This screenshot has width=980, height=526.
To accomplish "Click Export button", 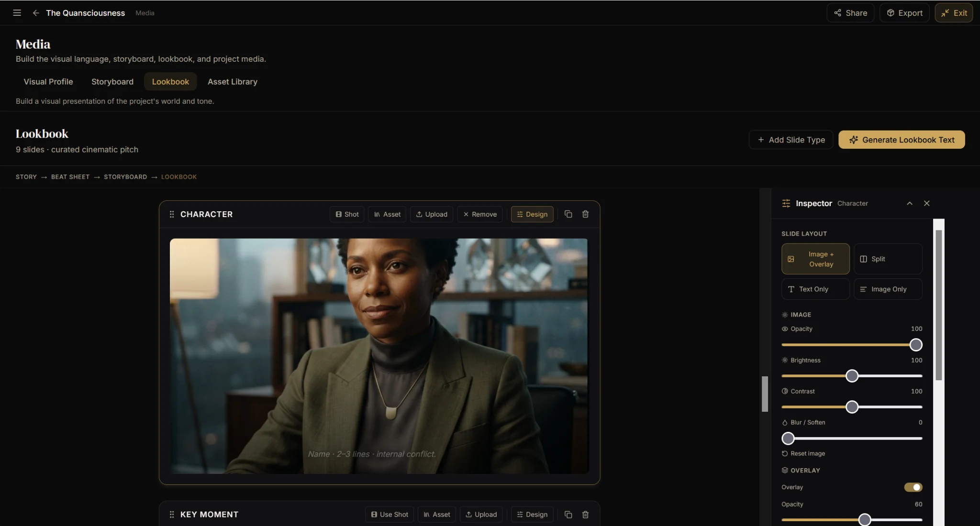I will pyautogui.click(x=904, y=13).
